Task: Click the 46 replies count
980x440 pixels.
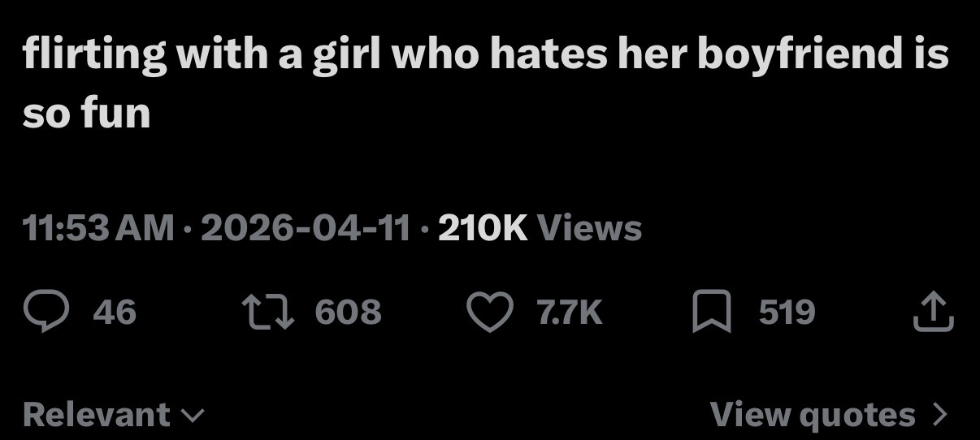Action: click(x=115, y=313)
